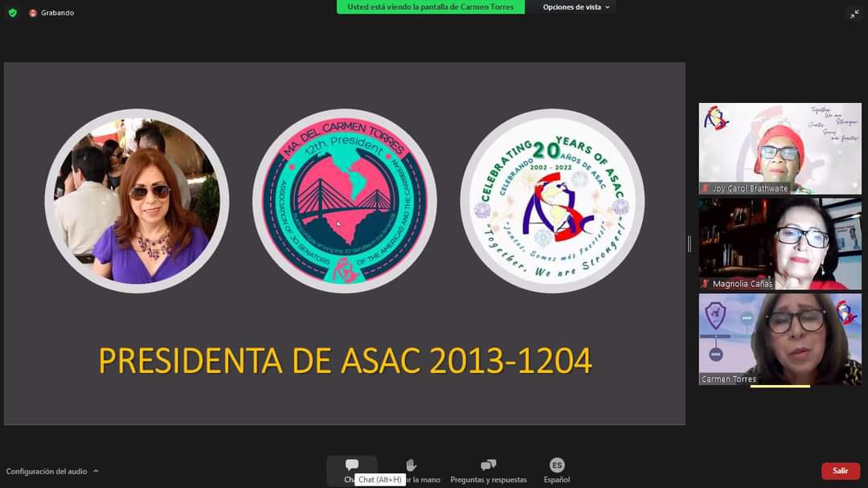Screen dimensions: 868x488
Task: Click Salir to leave the meeting
Action: (841, 470)
